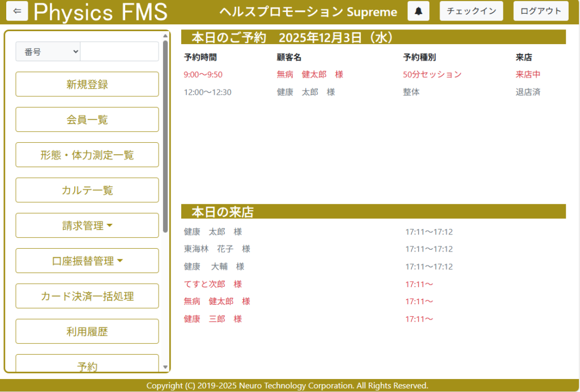This screenshot has width=580, height=392.
Task: Open 会員一覧 from the sidebar
Action: (87, 120)
